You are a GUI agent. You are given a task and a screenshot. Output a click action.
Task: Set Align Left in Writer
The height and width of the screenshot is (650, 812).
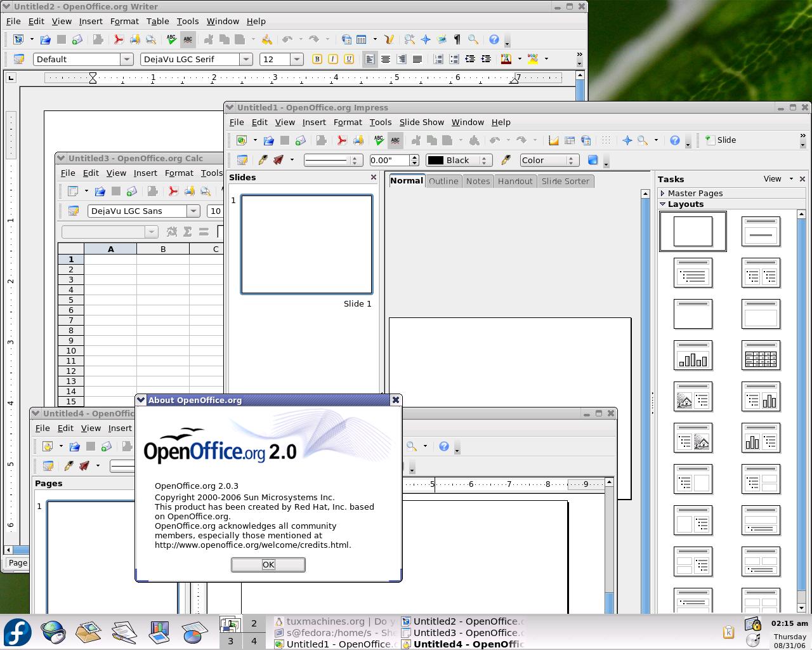tap(370, 59)
